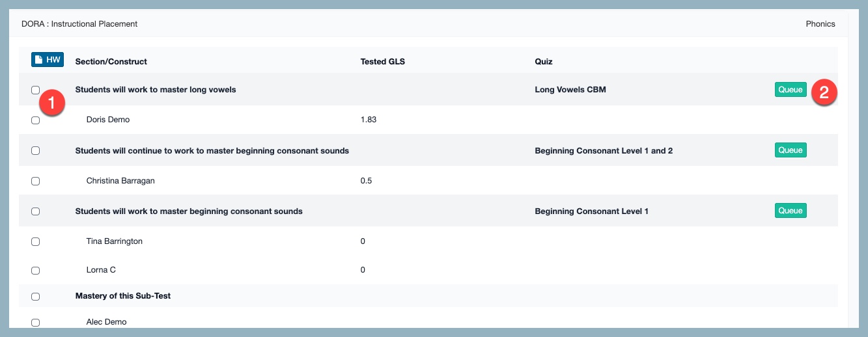Click the Tested GLS column header
The image size is (868, 337).
383,62
